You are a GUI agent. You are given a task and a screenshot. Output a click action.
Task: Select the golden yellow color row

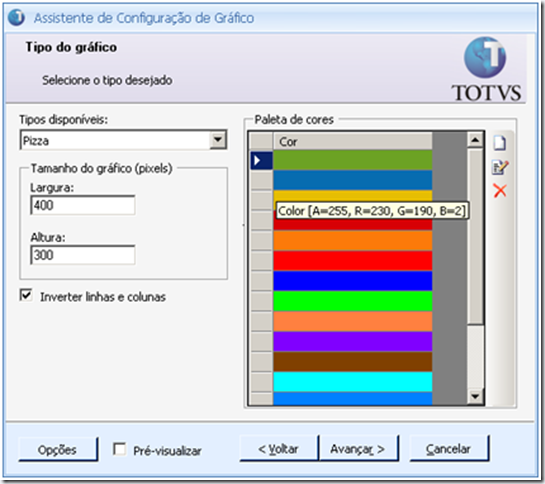(352, 195)
